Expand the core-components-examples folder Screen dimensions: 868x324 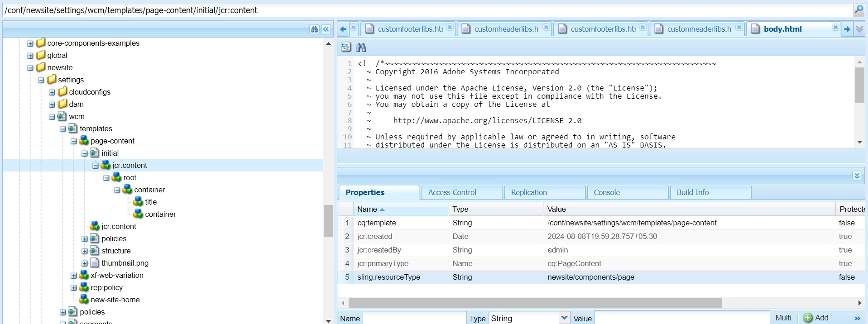[x=30, y=43]
